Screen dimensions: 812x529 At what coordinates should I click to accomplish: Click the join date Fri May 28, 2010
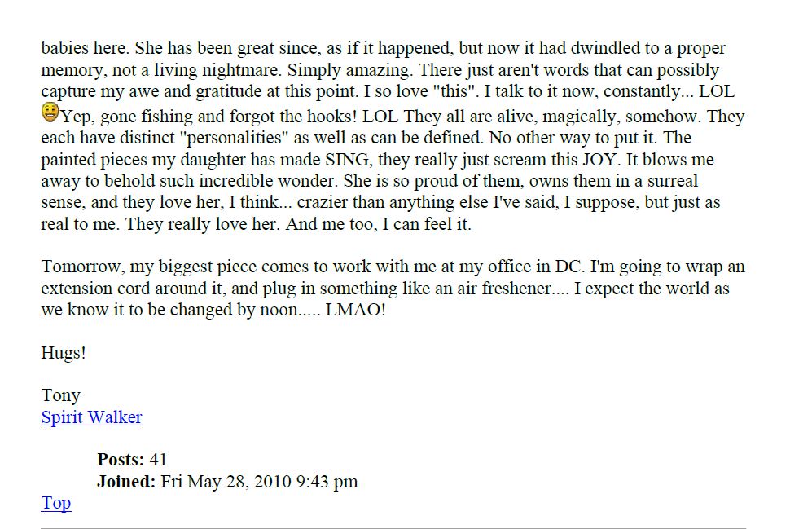[226, 482]
